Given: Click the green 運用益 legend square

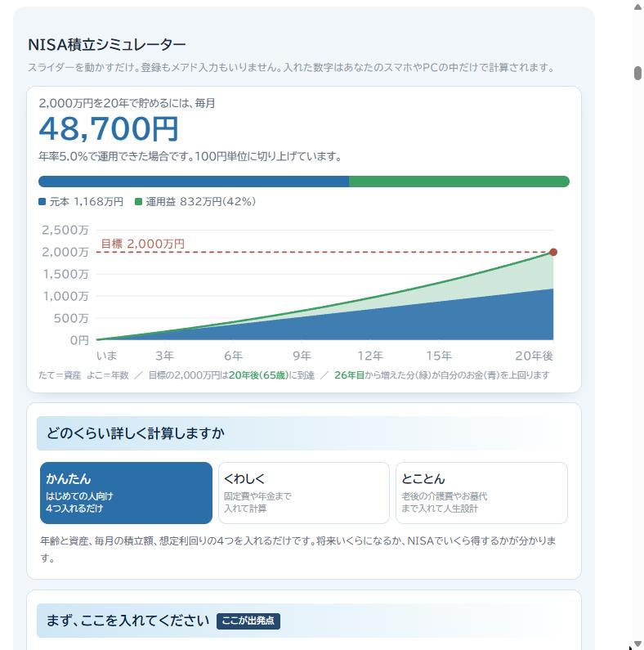Looking at the screenshot, I should (138, 202).
